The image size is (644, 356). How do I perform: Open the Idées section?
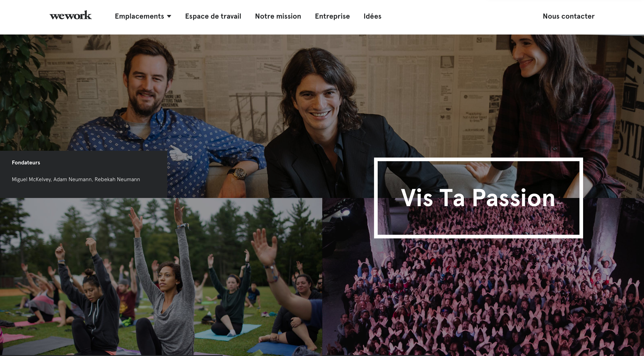(x=372, y=16)
